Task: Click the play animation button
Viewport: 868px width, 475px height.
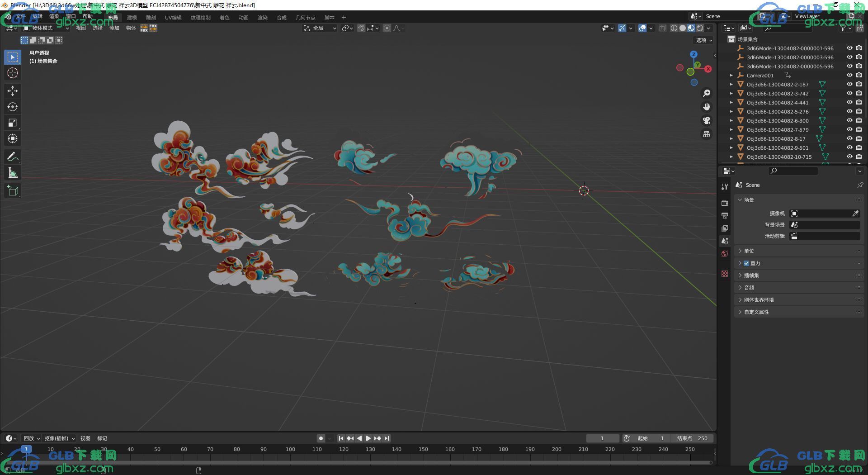Action: pyautogui.click(x=368, y=438)
